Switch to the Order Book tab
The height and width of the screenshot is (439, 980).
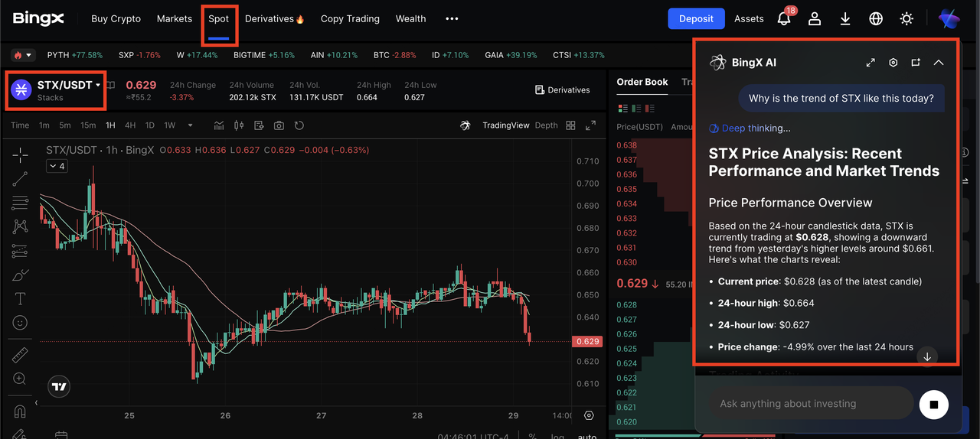(x=642, y=82)
